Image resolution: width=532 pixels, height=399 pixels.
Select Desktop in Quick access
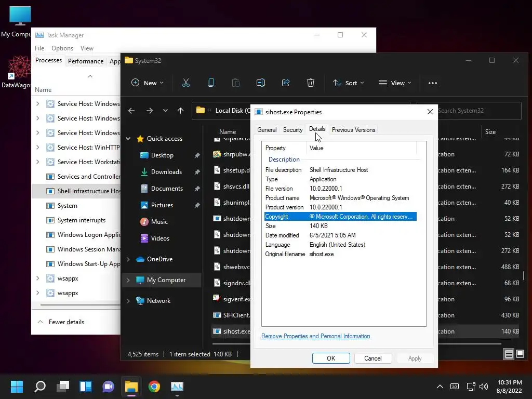(162, 155)
